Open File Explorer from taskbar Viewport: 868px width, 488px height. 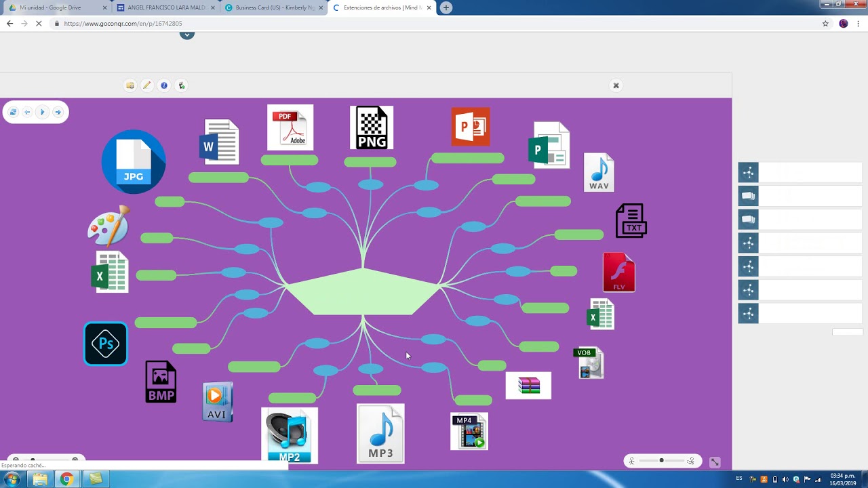pos(40,479)
